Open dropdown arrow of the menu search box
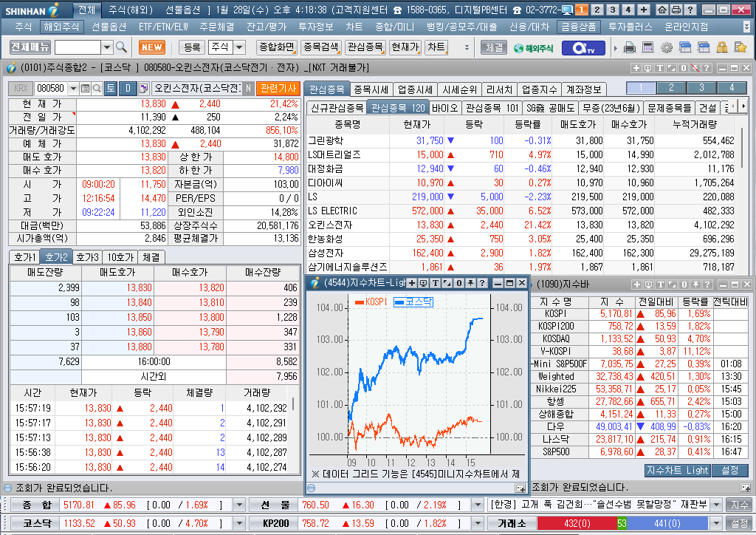The width and height of the screenshot is (756, 535). tap(106, 47)
